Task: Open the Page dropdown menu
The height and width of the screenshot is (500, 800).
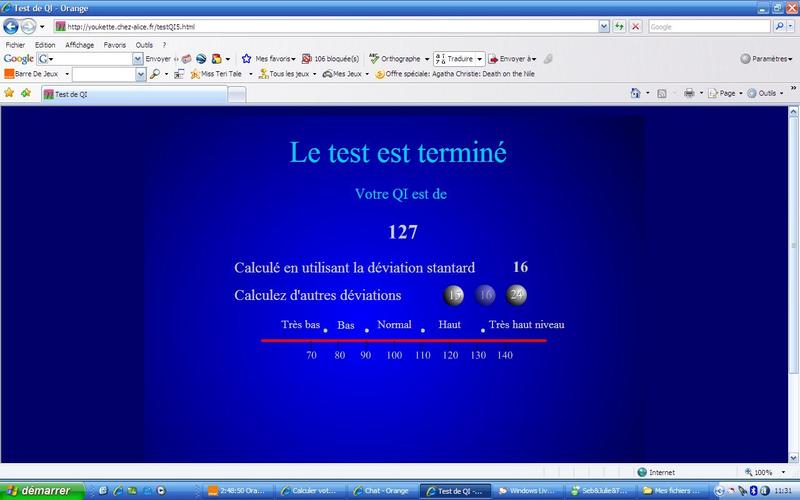Action: [x=728, y=93]
